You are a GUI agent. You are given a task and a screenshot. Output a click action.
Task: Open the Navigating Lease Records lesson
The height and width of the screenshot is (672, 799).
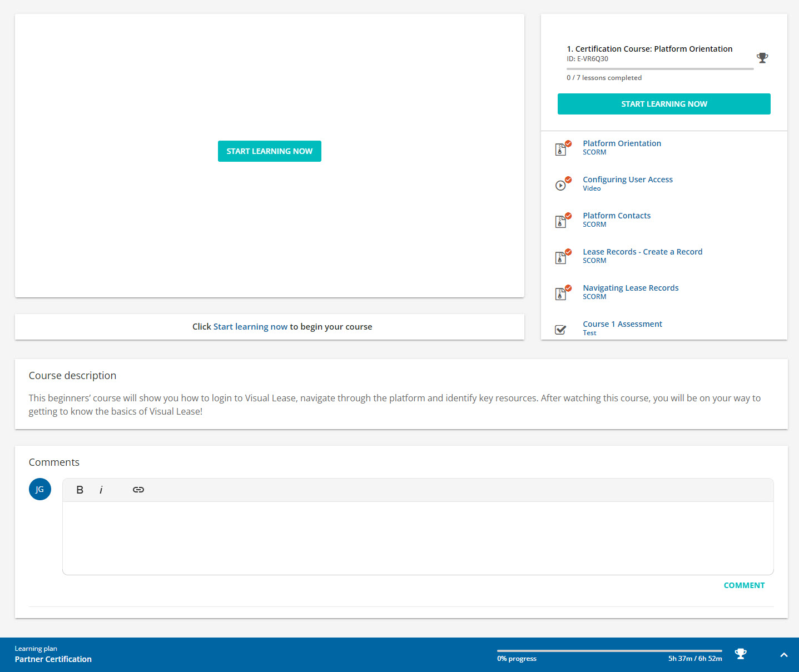(x=631, y=288)
